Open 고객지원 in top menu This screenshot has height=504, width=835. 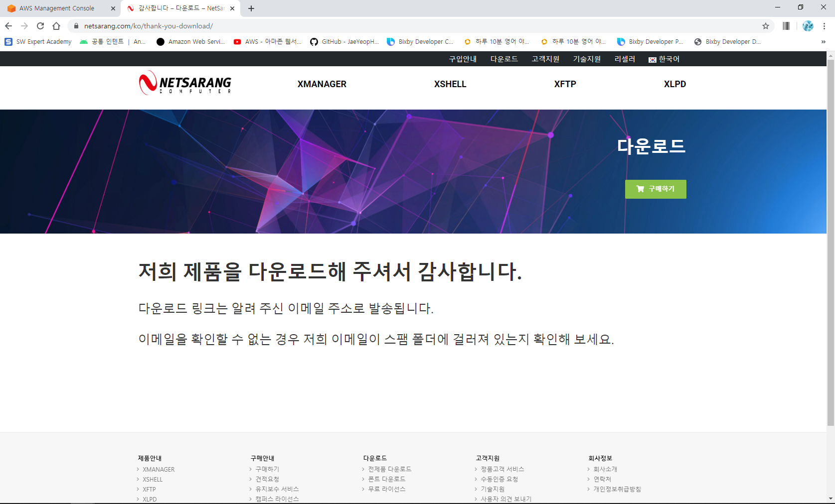[x=545, y=59]
